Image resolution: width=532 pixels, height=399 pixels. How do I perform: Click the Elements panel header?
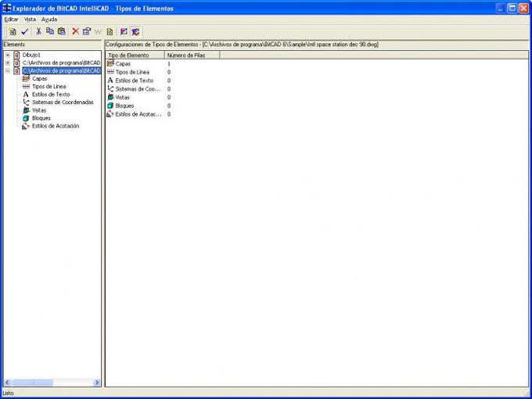pyautogui.click(x=52, y=45)
